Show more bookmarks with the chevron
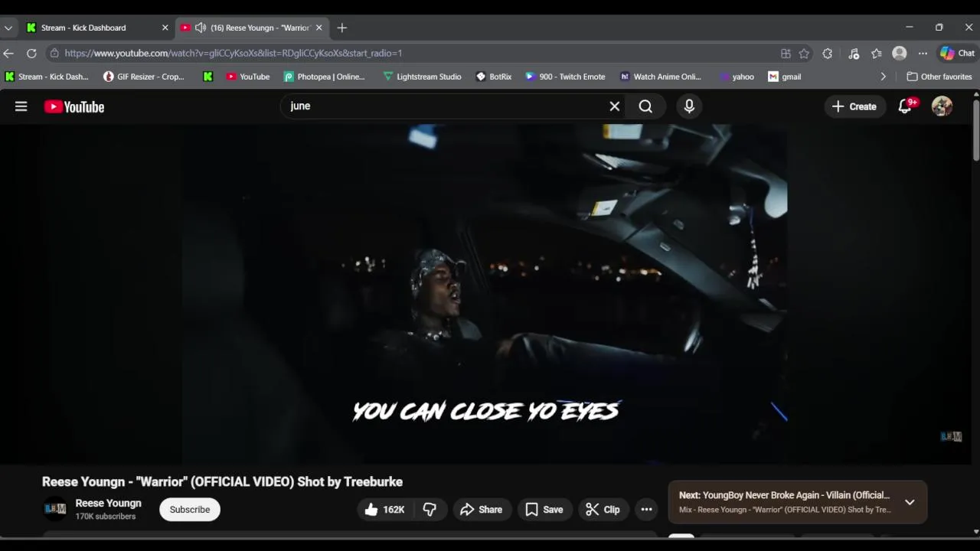This screenshot has height=551, width=980. (x=883, y=77)
